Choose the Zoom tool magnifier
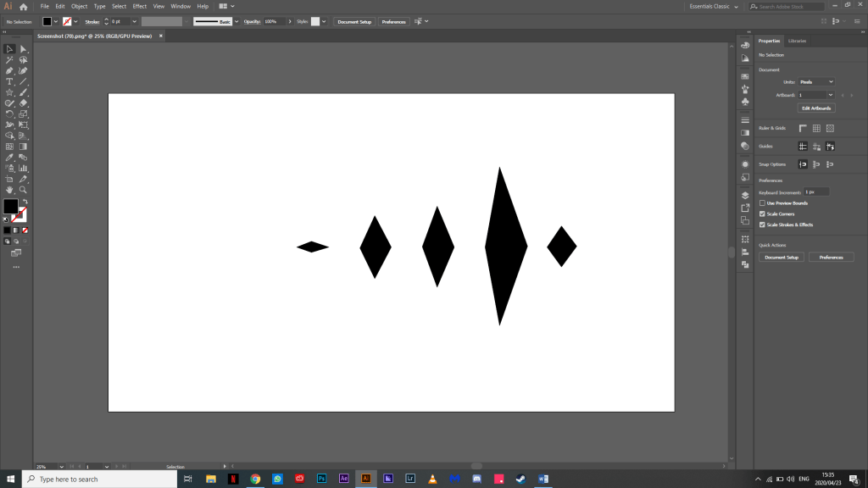Image resolution: width=868 pixels, height=488 pixels. [x=23, y=190]
